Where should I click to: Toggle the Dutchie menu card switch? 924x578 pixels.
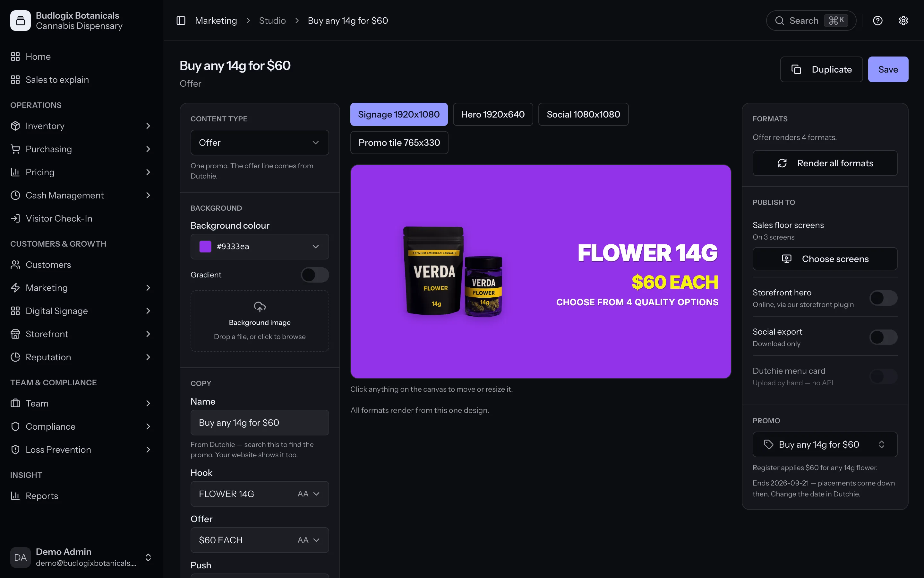883,377
